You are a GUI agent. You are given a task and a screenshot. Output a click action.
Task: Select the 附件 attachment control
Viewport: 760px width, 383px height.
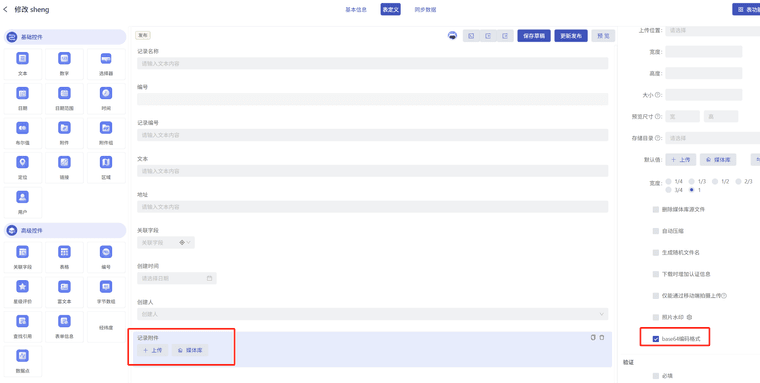[64, 133]
